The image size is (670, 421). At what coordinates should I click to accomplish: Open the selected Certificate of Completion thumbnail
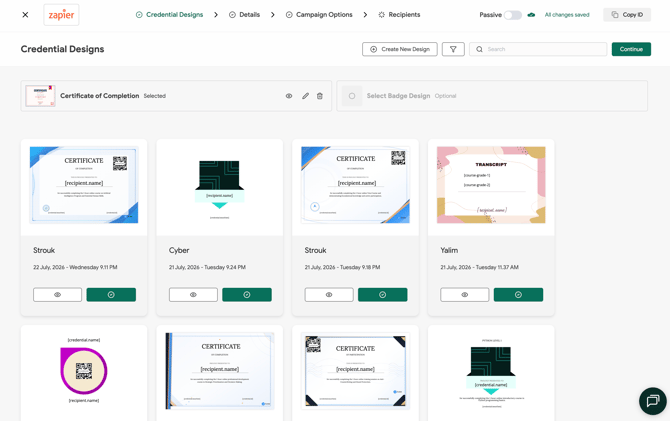40,96
